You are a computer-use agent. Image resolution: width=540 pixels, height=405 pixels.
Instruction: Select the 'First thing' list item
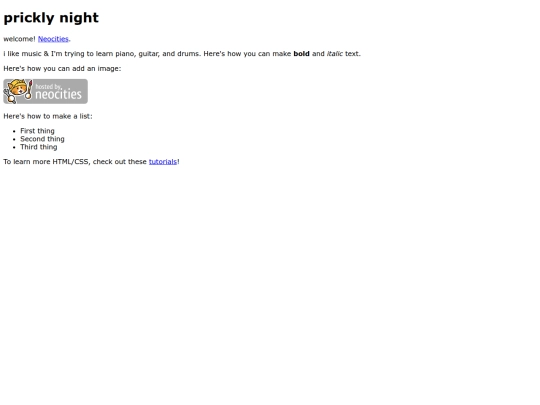pos(37,131)
